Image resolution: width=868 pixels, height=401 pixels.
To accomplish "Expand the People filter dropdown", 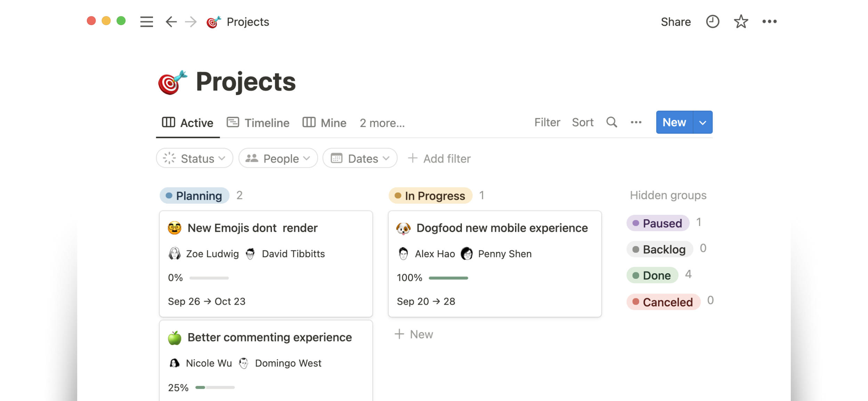I will tap(278, 159).
